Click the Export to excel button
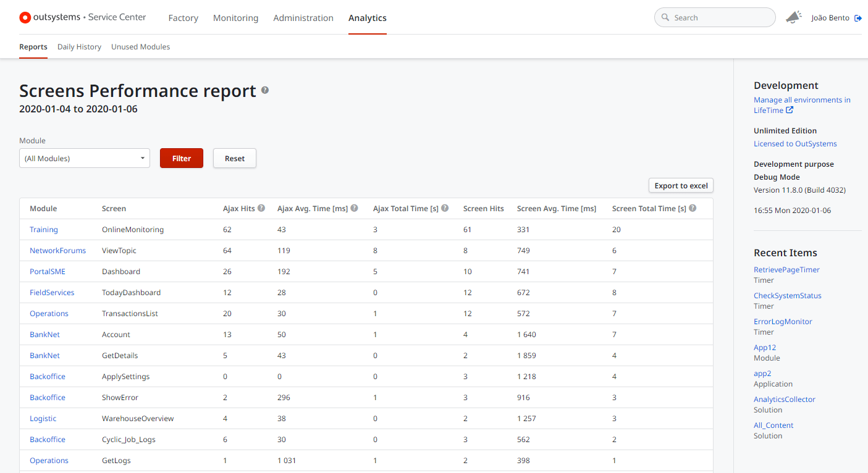Image resolution: width=868 pixels, height=473 pixels. click(681, 186)
